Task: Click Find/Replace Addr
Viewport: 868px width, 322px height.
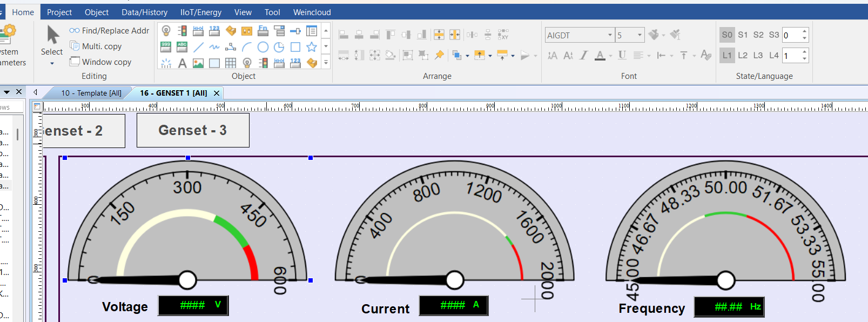Action: point(110,31)
